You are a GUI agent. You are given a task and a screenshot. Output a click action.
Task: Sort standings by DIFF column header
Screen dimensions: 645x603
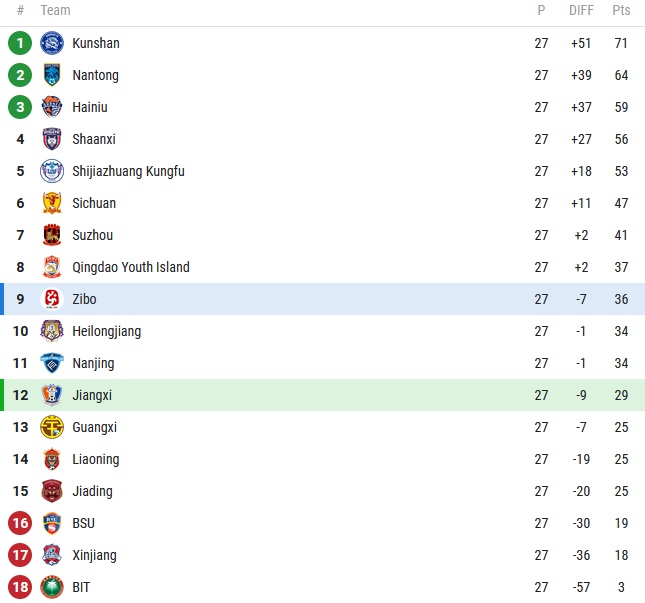click(581, 10)
